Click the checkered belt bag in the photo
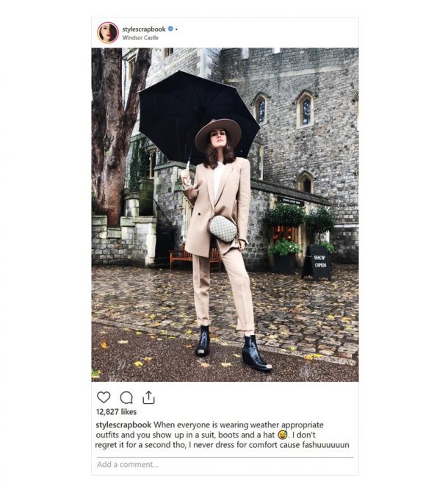 click(223, 228)
